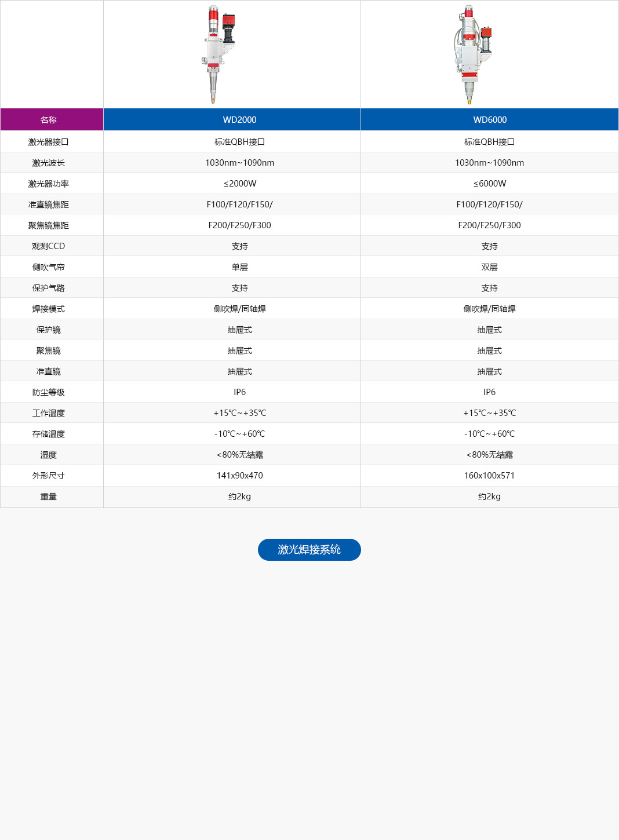619x840 pixels.
Task: Click WD6000's +15℃~+35℃ cell
Action: 490,413
